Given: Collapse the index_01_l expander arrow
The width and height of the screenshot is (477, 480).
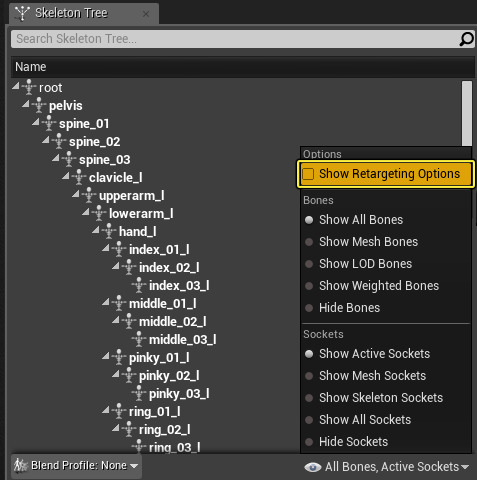Looking at the screenshot, I should pyautogui.click(x=106, y=248).
